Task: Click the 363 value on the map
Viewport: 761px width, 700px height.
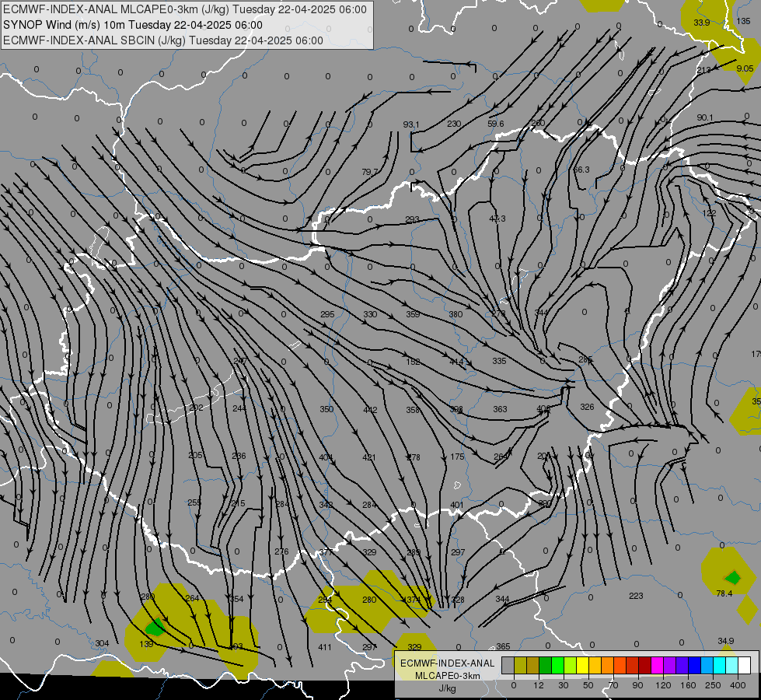Action: pyautogui.click(x=500, y=410)
